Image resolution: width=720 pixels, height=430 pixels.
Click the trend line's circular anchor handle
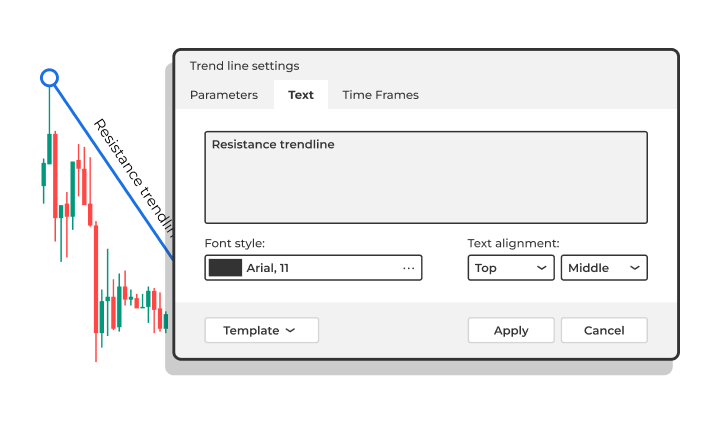tap(49, 77)
